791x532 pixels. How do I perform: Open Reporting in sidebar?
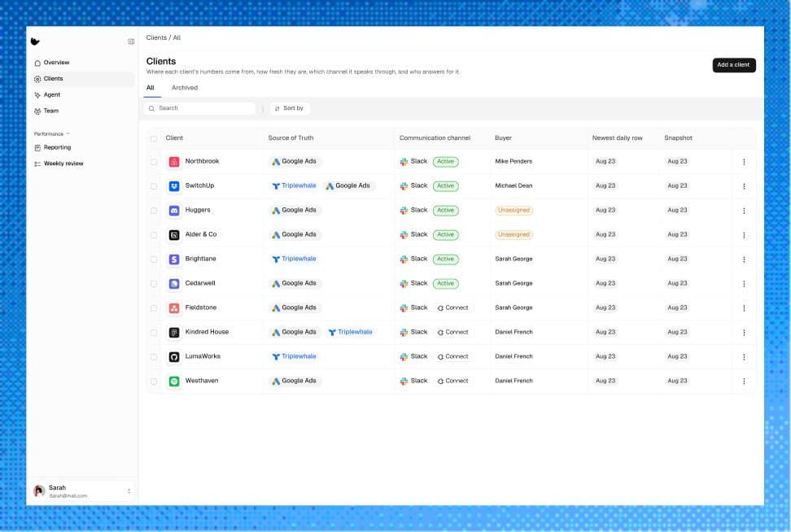click(83, 148)
